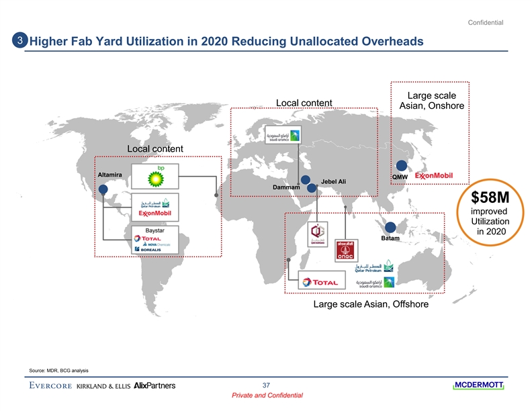Click the Saudi Aramco logo above Dammam
Image resolution: width=532 pixels, height=411 pixels.
click(281, 136)
